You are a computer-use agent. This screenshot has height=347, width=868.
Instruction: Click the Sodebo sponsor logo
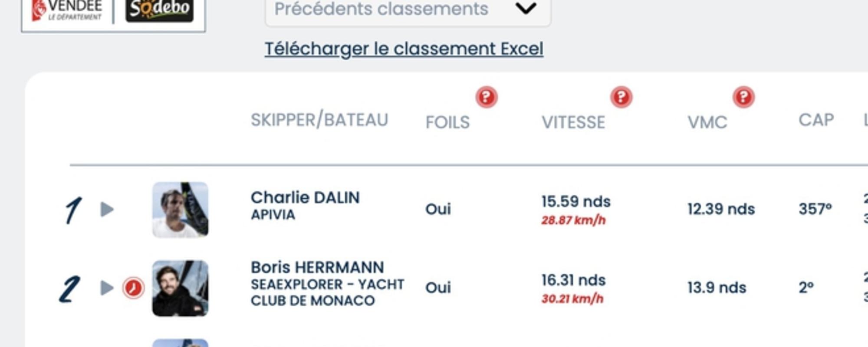[x=159, y=10]
